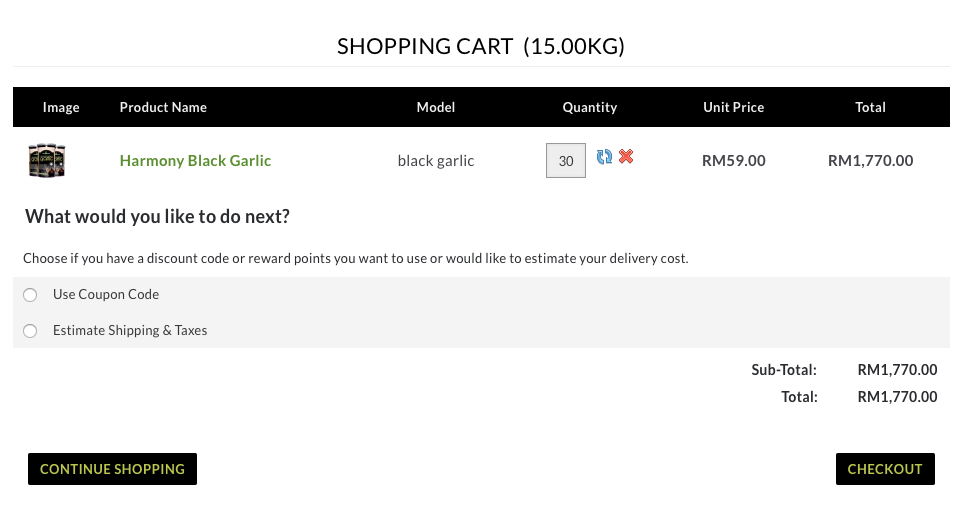Screen dimensions: 964x516
Task: Click the quantity input field showing 30
Action: [566, 161]
